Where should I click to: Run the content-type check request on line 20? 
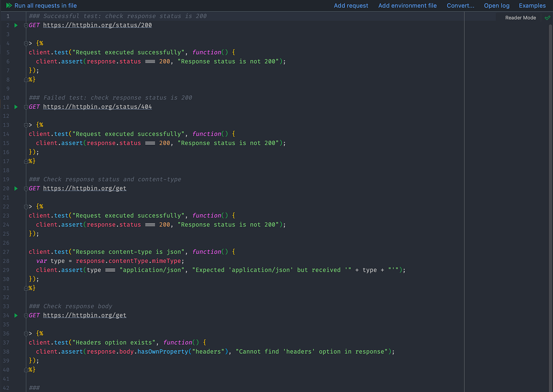tap(16, 188)
